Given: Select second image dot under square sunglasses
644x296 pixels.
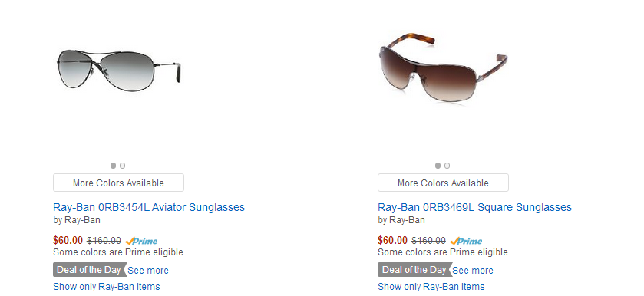Looking at the screenshot, I should (447, 166).
